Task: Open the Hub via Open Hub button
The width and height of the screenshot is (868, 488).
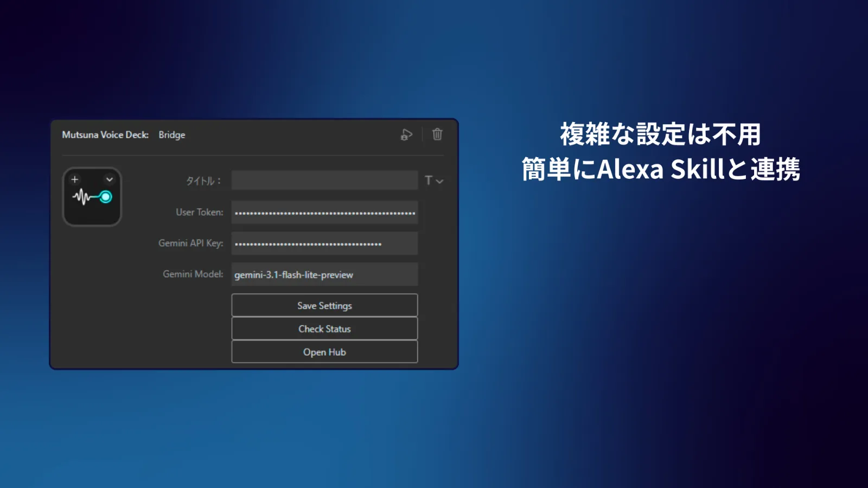Action: click(324, 352)
